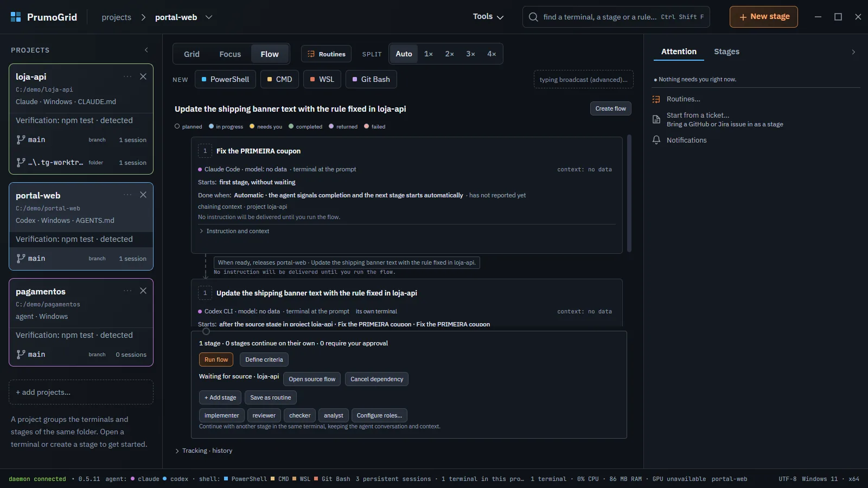Collapse the Projects sidebar chevron

tap(146, 50)
